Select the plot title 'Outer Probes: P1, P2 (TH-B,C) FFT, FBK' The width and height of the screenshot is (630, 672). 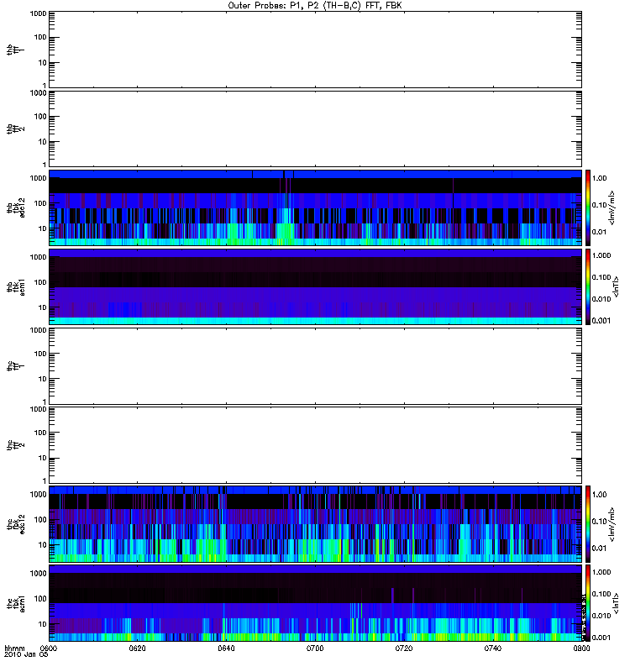coord(315,6)
